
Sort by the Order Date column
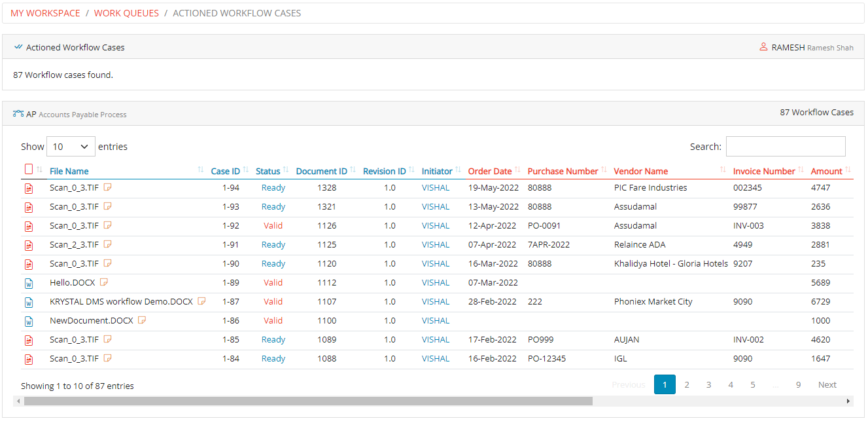tap(489, 171)
